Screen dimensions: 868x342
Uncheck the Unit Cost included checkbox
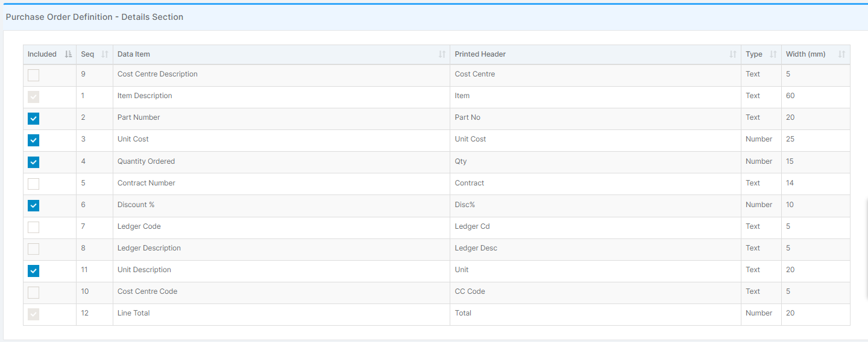[34, 140]
